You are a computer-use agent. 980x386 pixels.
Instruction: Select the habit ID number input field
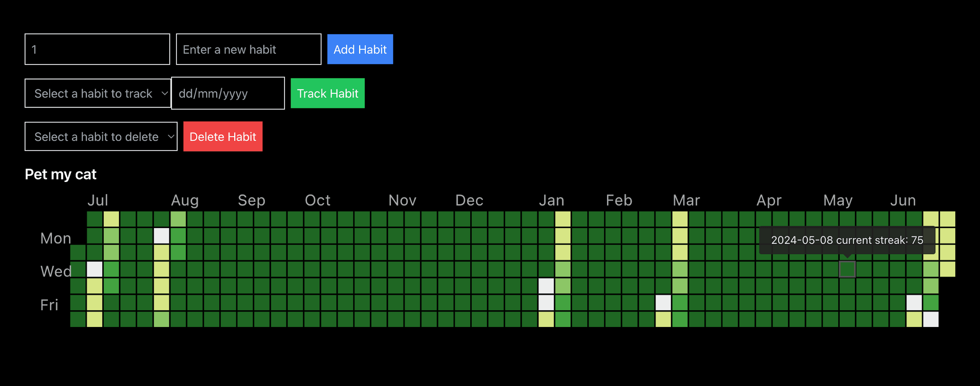click(97, 49)
